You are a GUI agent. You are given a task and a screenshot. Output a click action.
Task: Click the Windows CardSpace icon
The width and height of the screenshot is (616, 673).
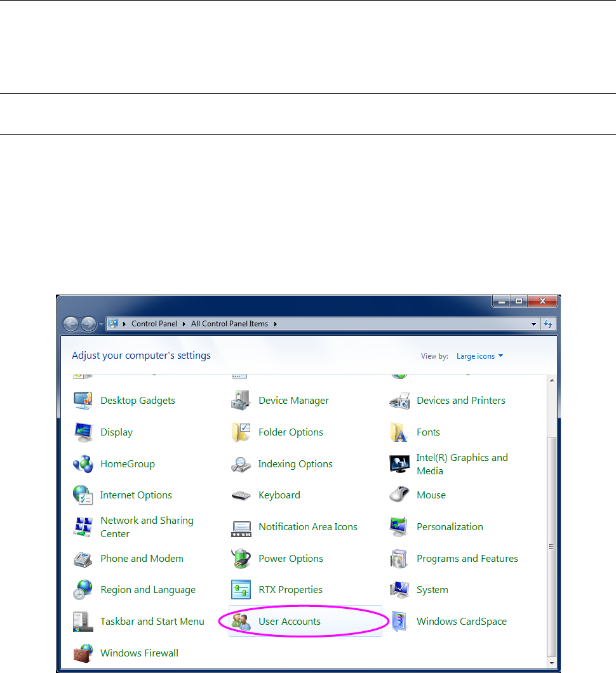[x=399, y=622]
